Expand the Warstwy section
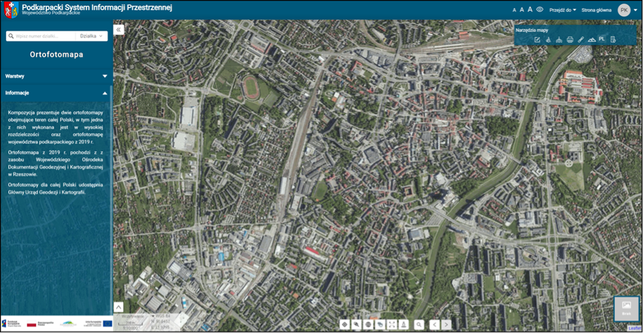644x334 pixels. [x=56, y=76]
